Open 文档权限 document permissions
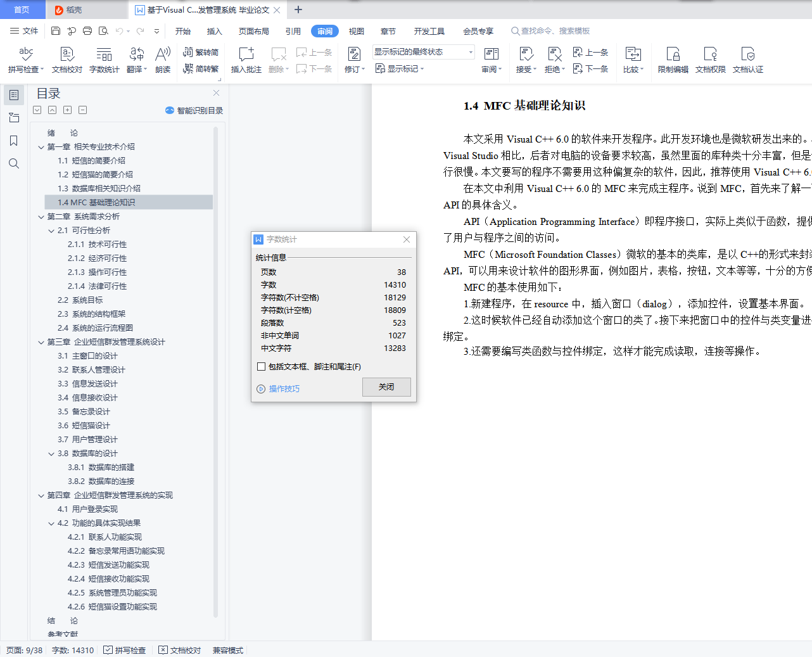Image resolution: width=812 pixels, height=657 pixels. pyautogui.click(x=710, y=60)
